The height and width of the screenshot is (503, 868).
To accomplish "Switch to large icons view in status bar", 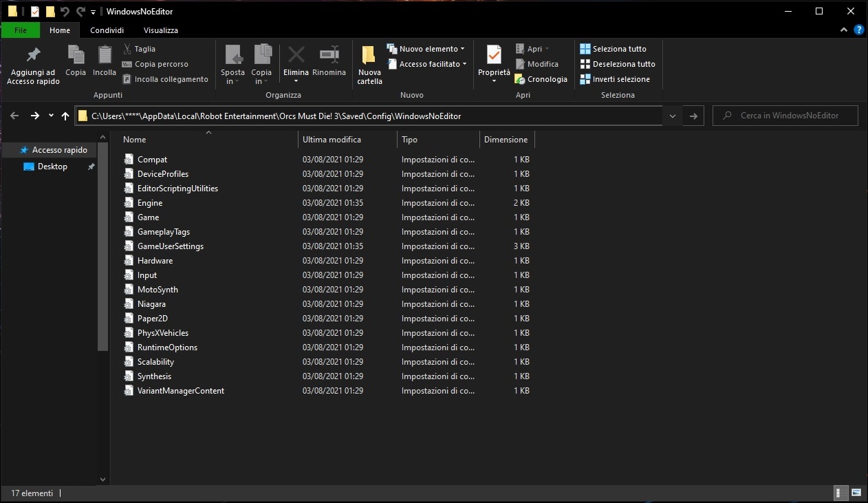I will [x=856, y=493].
